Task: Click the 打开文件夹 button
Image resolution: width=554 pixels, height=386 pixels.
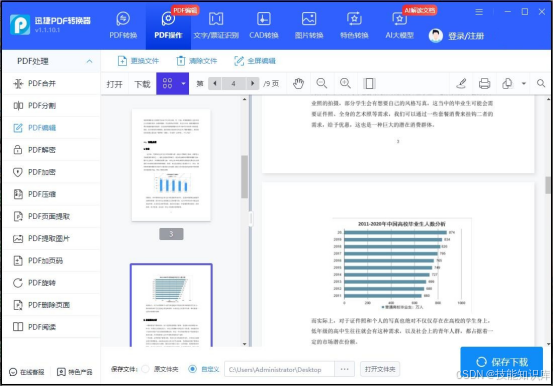Action: coord(380,369)
